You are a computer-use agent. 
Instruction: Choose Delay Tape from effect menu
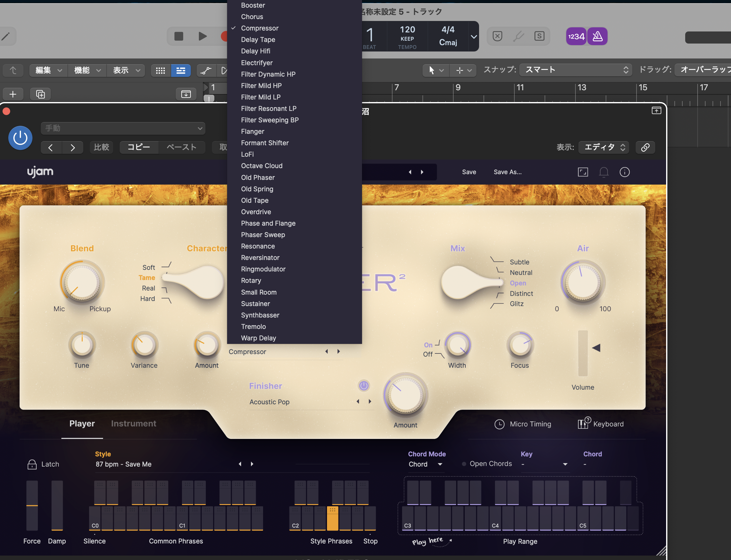(294, 40)
